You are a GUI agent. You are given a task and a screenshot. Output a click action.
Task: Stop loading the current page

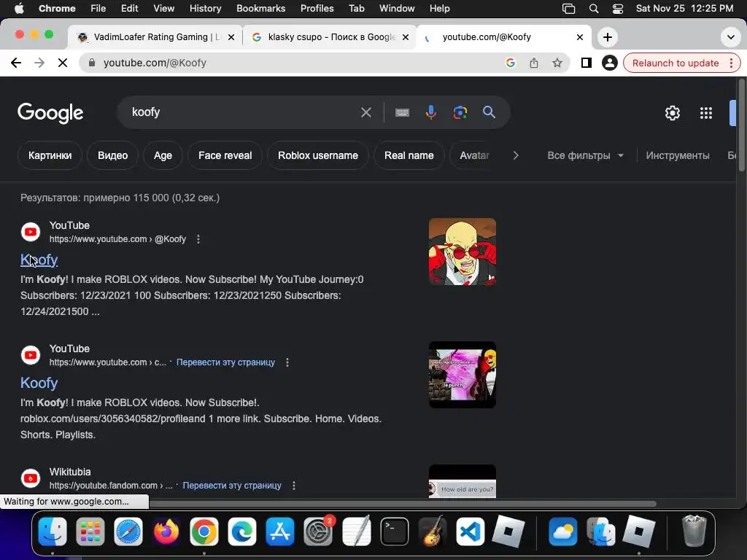pos(63,63)
